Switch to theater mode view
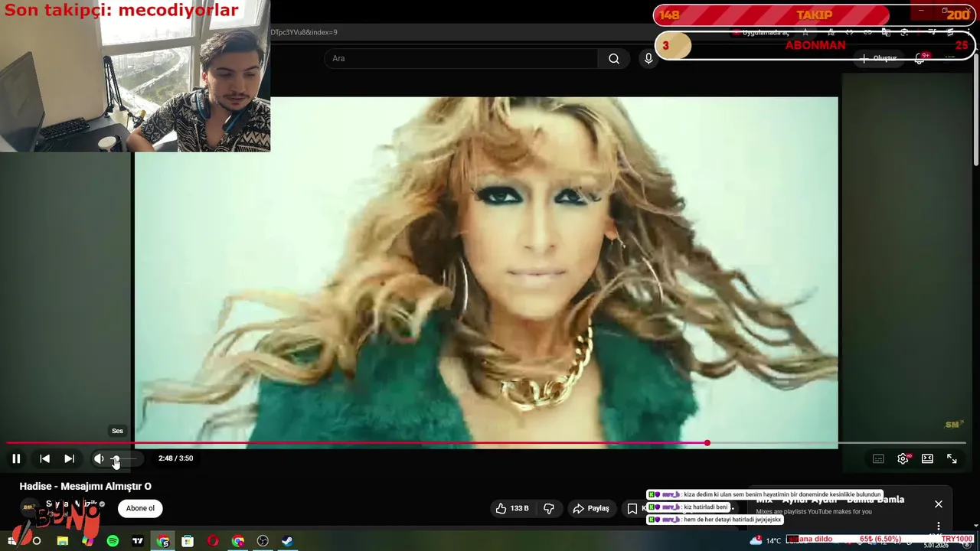This screenshot has width=980, height=551. coord(927,458)
